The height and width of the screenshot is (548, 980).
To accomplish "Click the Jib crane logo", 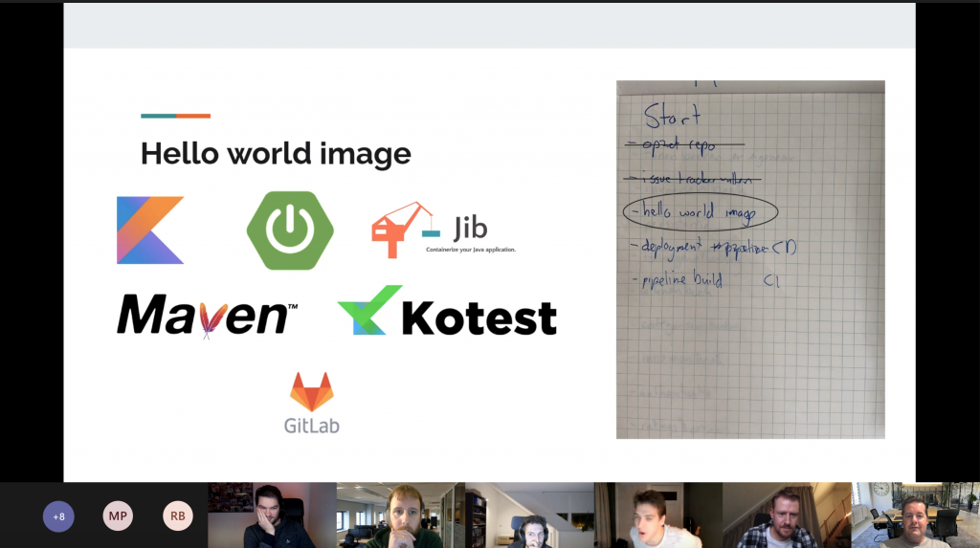I will click(x=444, y=230).
